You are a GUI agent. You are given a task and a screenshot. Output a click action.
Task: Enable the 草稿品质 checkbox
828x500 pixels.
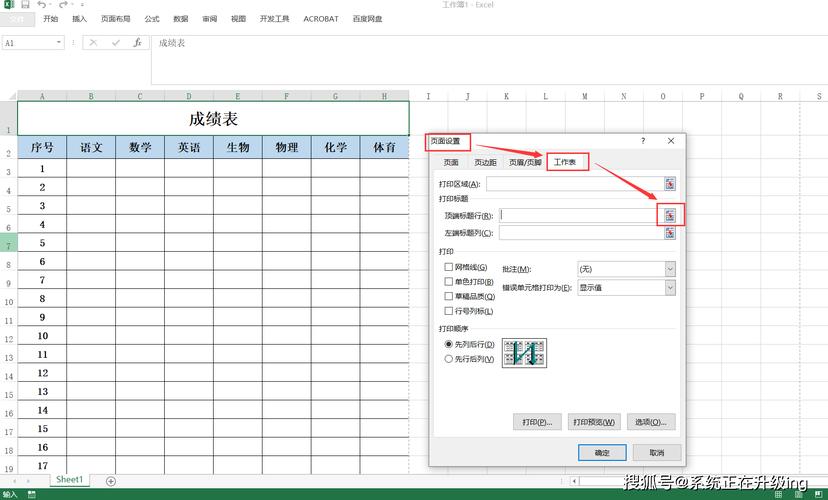[449, 297]
